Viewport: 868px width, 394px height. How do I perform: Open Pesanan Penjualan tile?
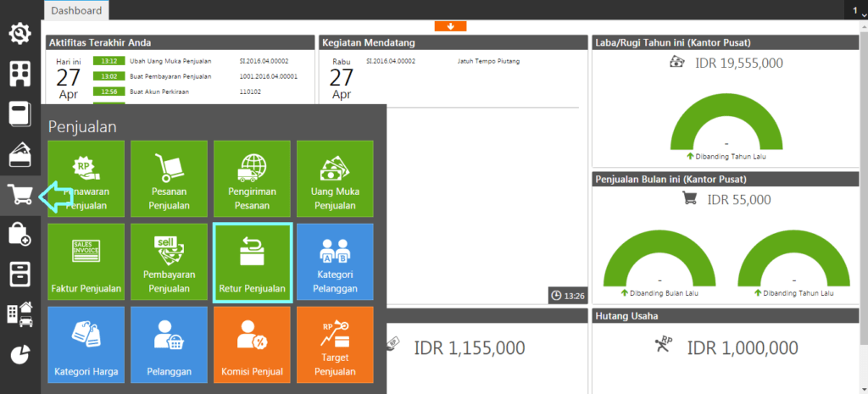point(170,179)
